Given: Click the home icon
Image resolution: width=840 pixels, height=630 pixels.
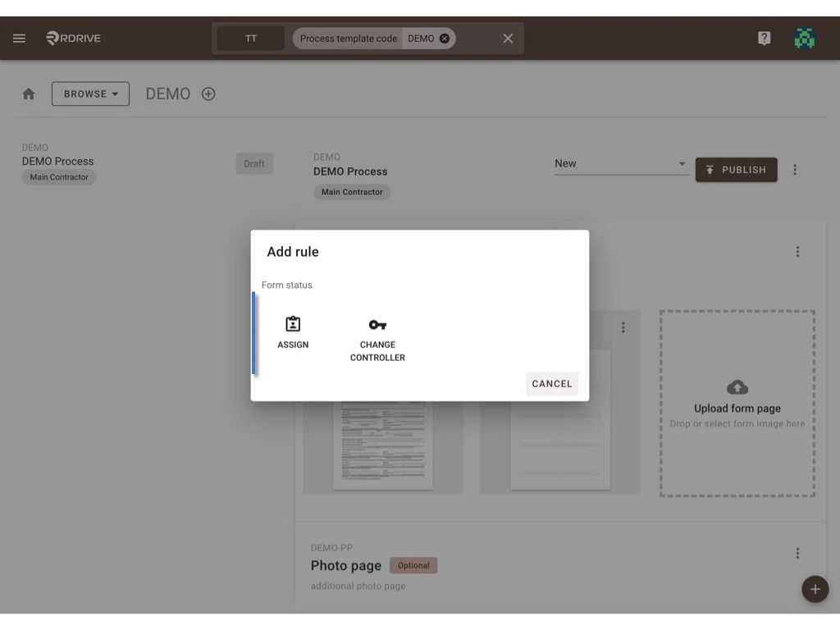Looking at the screenshot, I should pyautogui.click(x=28, y=94).
